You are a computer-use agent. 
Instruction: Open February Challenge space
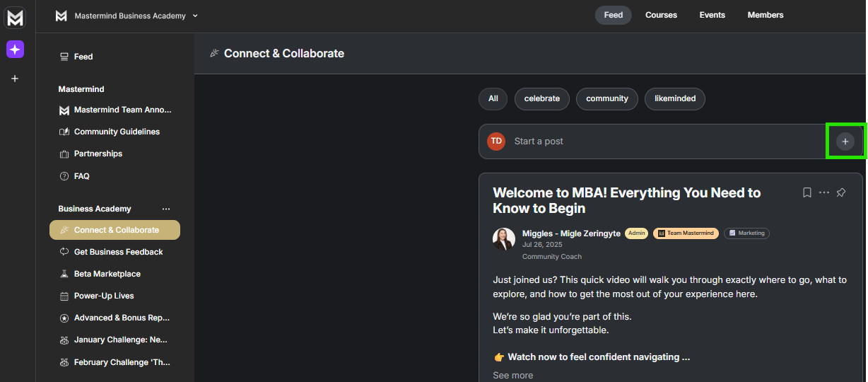coord(115,362)
